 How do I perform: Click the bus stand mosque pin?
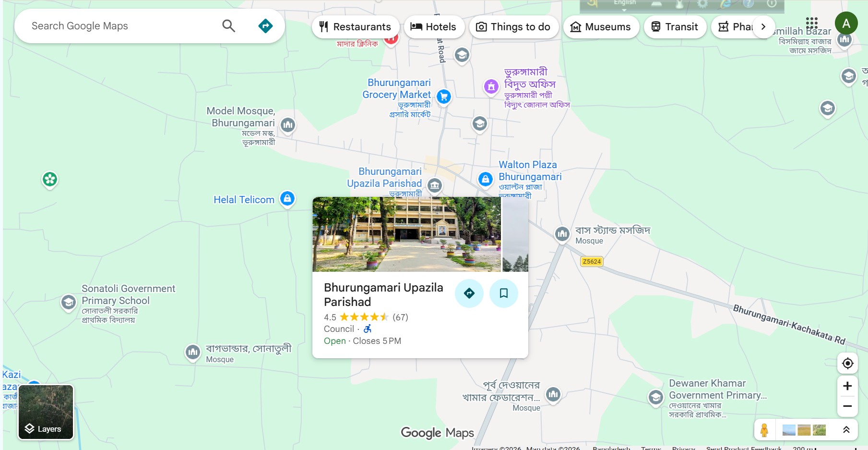(x=562, y=234)
